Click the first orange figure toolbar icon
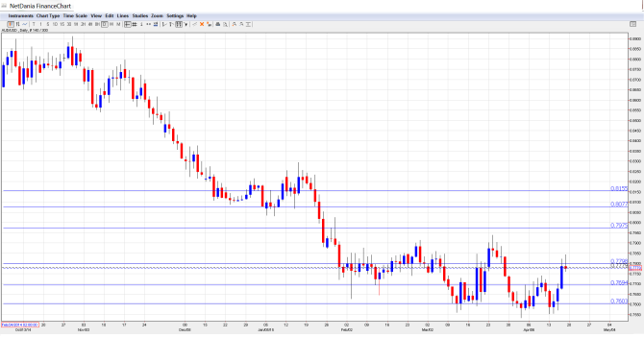644x362 pixels. [235, 24]
